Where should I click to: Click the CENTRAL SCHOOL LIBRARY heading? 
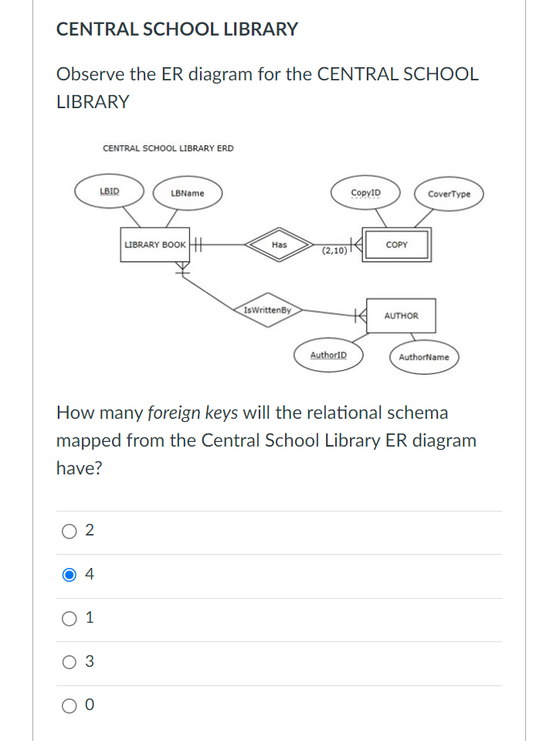pyautogui.click(x=178, y=29)
